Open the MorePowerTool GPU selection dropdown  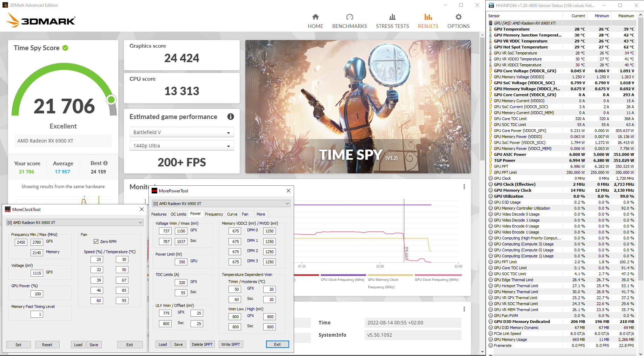point(221,204)
